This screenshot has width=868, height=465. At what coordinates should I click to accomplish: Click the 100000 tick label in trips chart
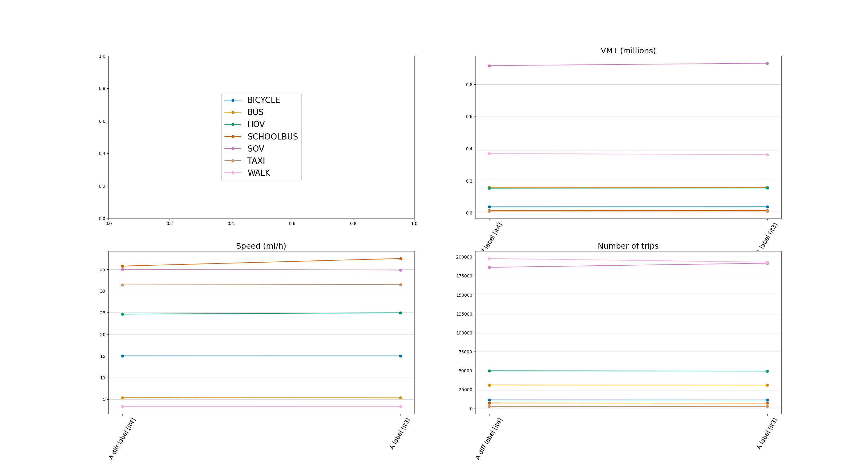pyautogui.click(x=464, y=333)
